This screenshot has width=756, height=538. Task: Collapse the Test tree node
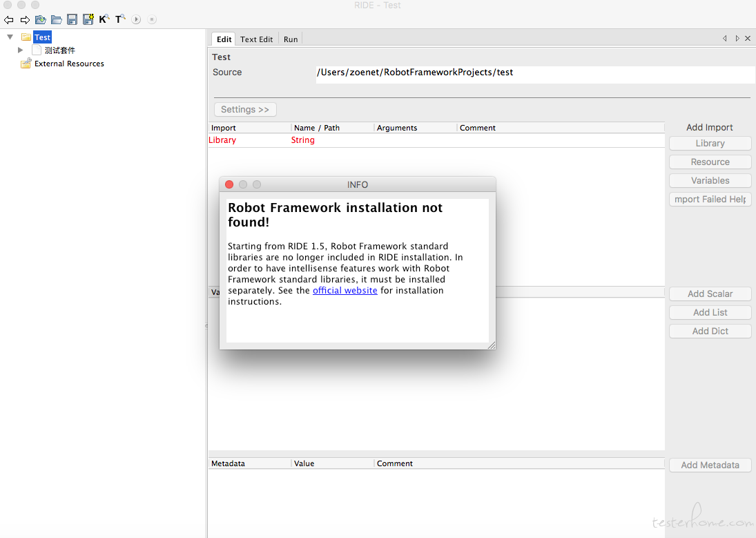10,37
